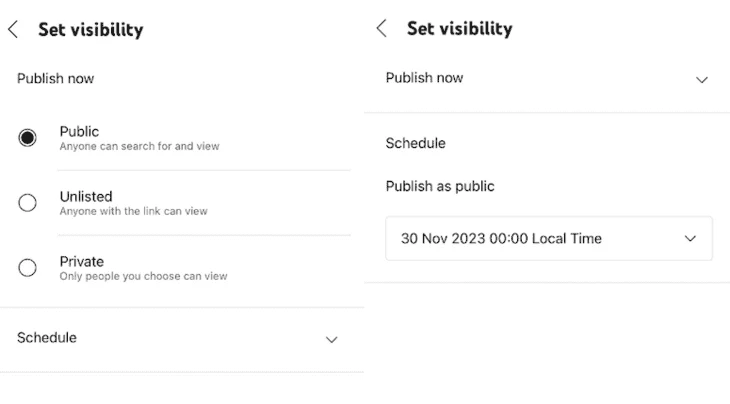Choose the Public option label
This screenshot has width=730, height=404.
79,132
